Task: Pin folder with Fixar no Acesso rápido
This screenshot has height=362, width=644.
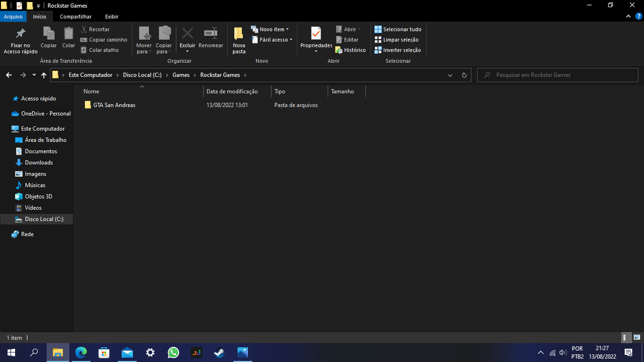Action: [21, 40]
